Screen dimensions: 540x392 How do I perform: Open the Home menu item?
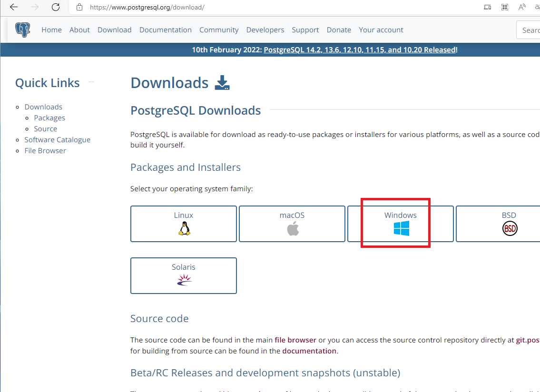52,30
